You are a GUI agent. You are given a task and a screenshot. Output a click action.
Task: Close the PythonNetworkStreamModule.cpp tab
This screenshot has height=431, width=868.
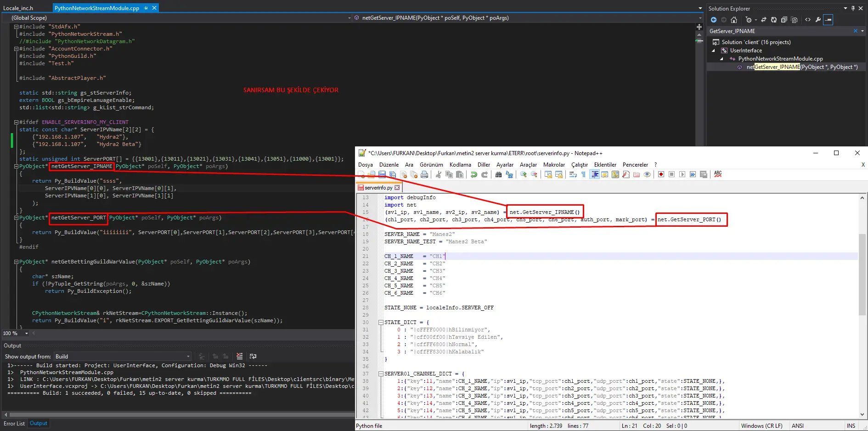coord(154,8)
